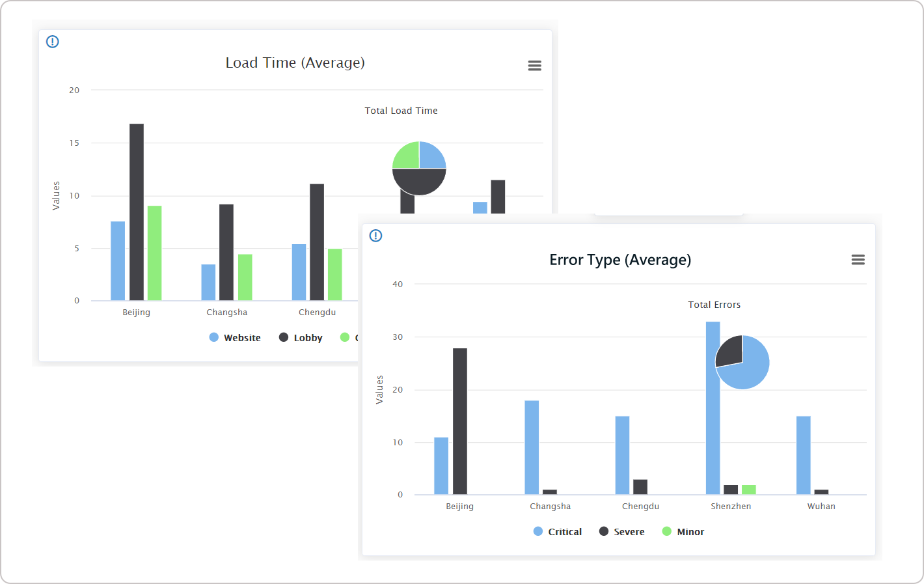Screen dimensions: 924x584
Task: Select the Shenzhen Minor bar in Error Type chart
Action: coord(749,490)
